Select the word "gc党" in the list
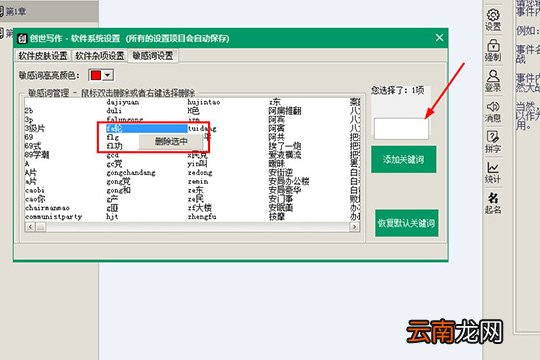Viewport: 540px width, 360px height. [x=114, y=164]
